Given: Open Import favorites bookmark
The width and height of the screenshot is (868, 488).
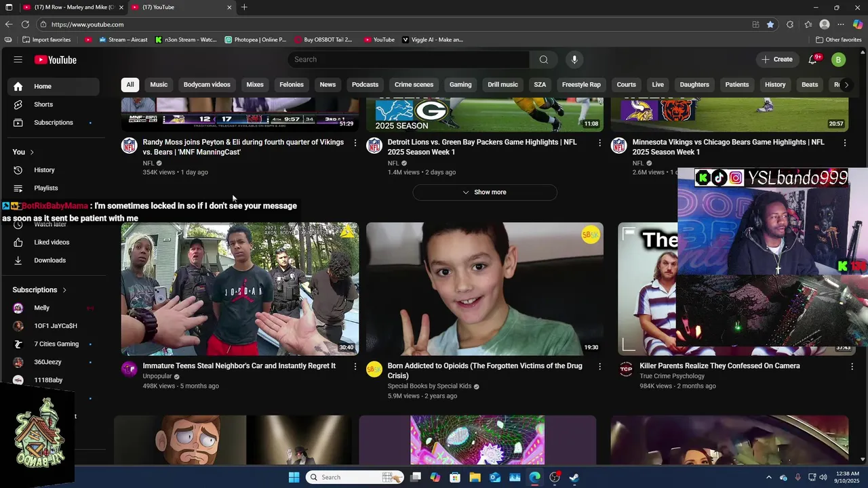Looking at the screenshot, I should tap(46, 40).
